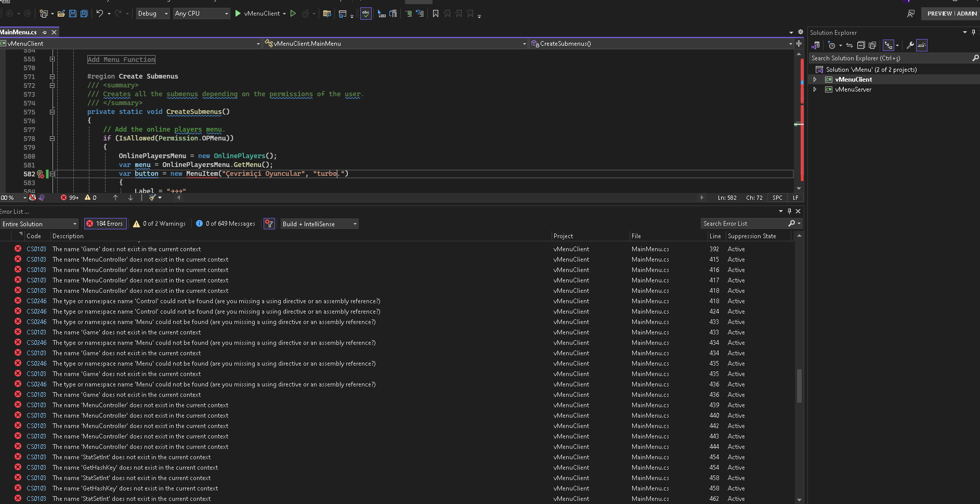Open the Debug configuration dropdown
The height and width of the screenshot is (504, 980).
[x=153, y=14]
